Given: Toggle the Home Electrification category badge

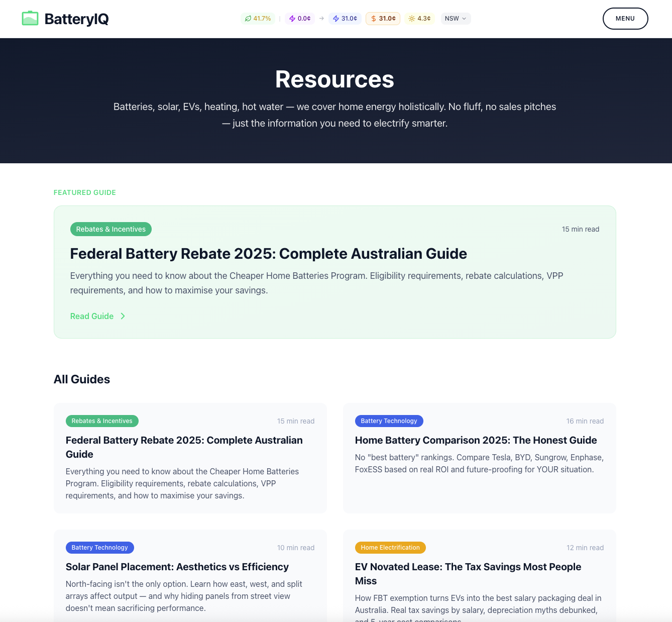Looking at the screenshot, I should pos(390,548).
